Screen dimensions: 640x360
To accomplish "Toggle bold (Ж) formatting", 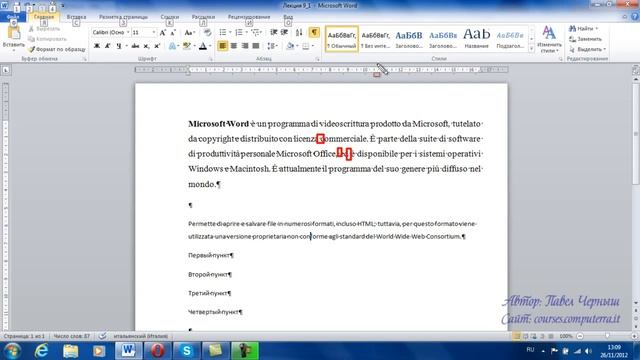I will pyautogui.click(x=97, y=46).
